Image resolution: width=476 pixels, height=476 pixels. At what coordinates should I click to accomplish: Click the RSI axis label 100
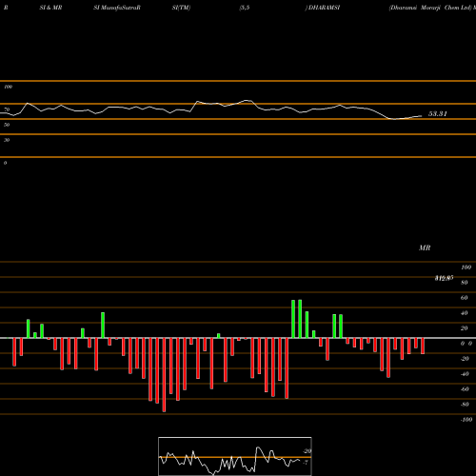[x=8, y=87]
